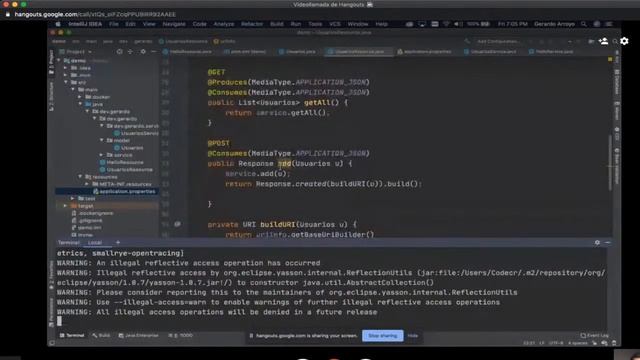Expand the docker folder
640x360 pixels.
tap(80, 97)
